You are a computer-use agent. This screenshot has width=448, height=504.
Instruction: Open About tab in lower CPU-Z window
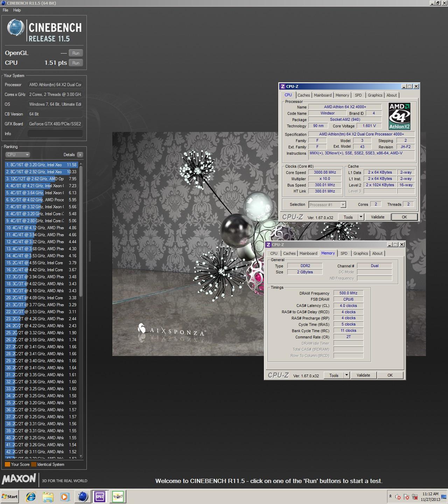coord(377,253)
